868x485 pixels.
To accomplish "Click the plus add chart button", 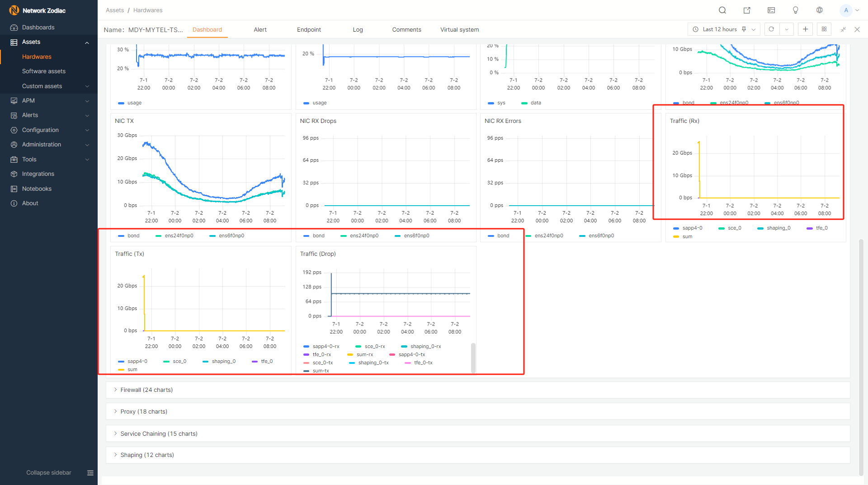I will 805,29.
